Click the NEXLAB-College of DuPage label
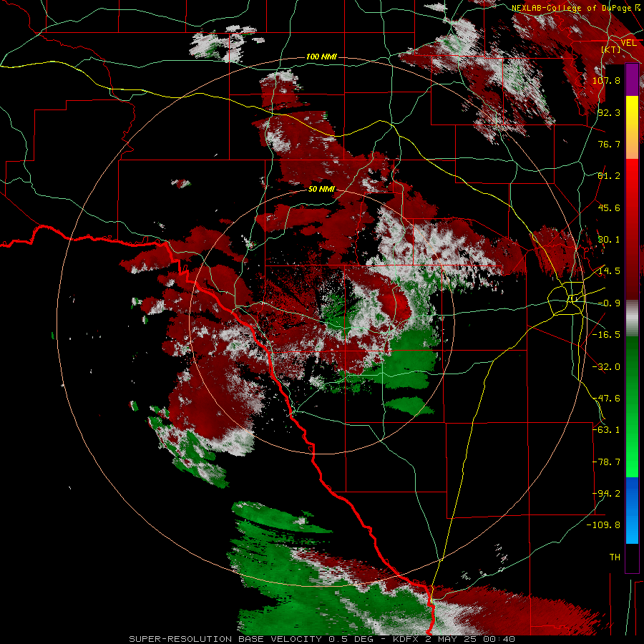Image resolution: width=644 pixels, height=644 pixels. 571,8
